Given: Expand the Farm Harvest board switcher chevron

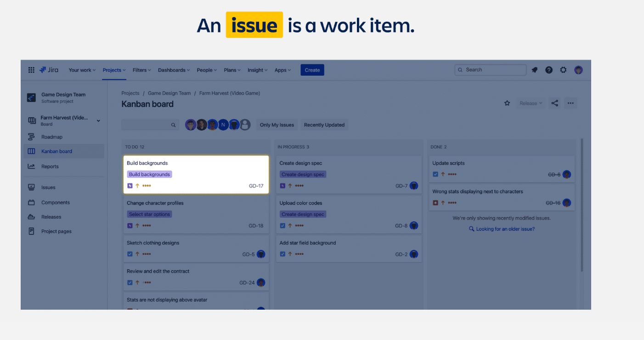Looking at the screenshot, I should 98,120.
